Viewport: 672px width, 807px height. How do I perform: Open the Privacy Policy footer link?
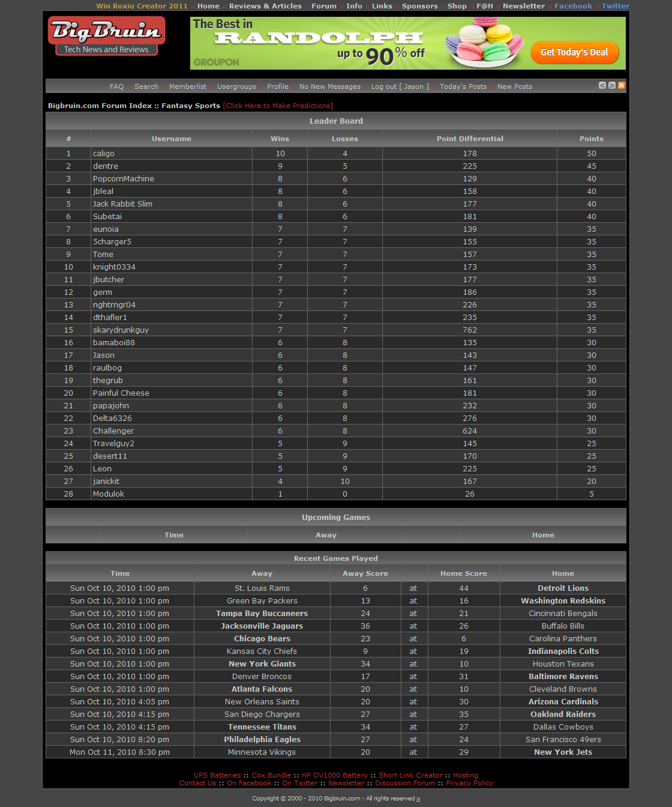pyautogui.click(x=469, y=783)
